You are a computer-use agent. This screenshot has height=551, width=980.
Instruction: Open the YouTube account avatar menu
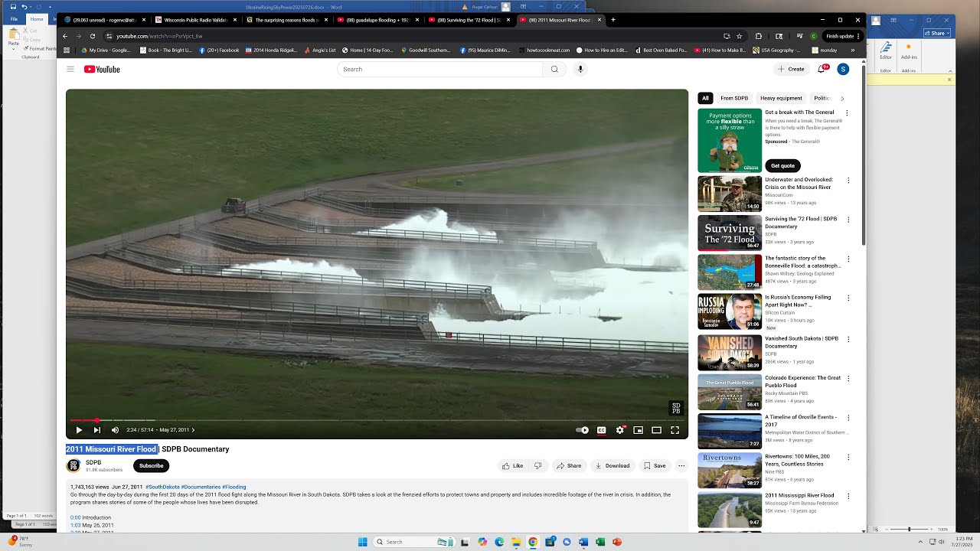(843, 69)
